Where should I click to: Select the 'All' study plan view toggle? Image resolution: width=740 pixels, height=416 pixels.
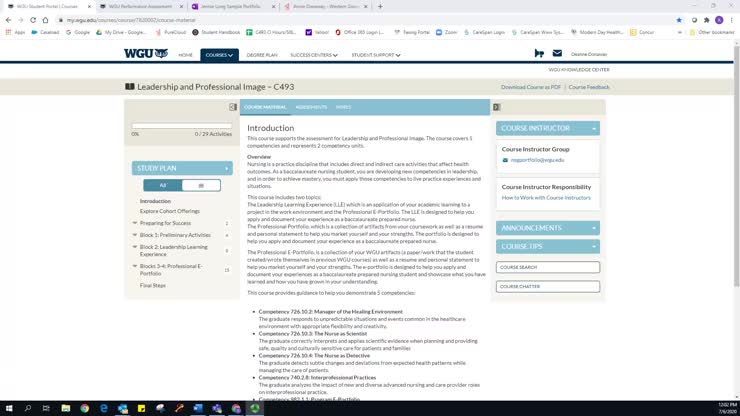pyautogui.click(x=163, y=185)
